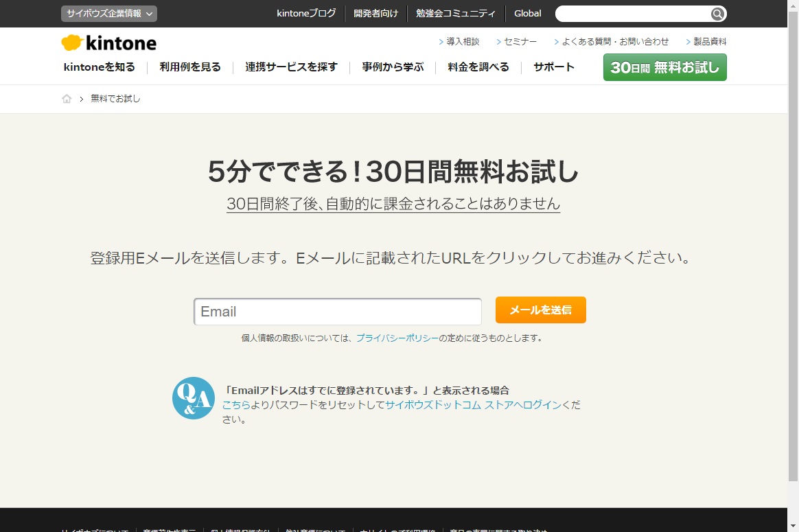Open 事例から学ぶ menu
This screenshot has height=532, width=799.
coord(393,67)
